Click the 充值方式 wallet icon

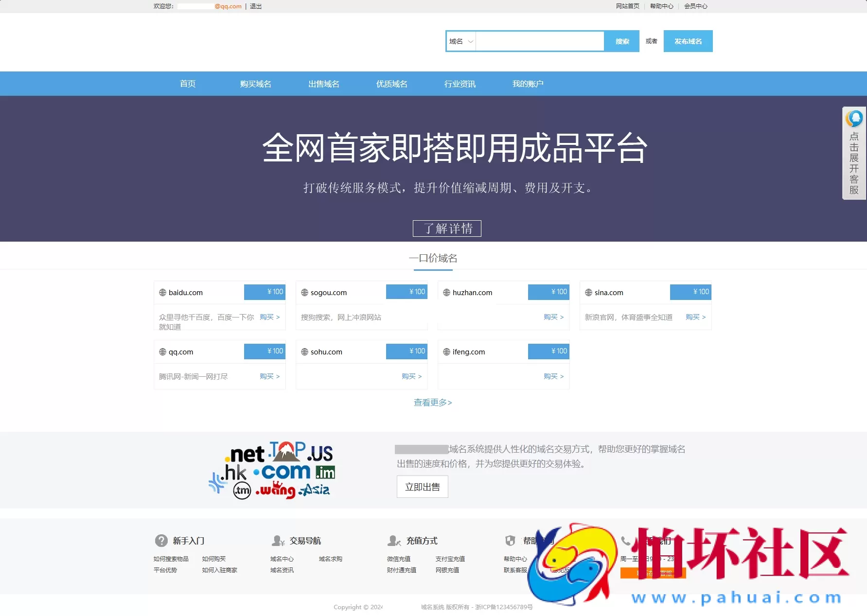point(394,540)
